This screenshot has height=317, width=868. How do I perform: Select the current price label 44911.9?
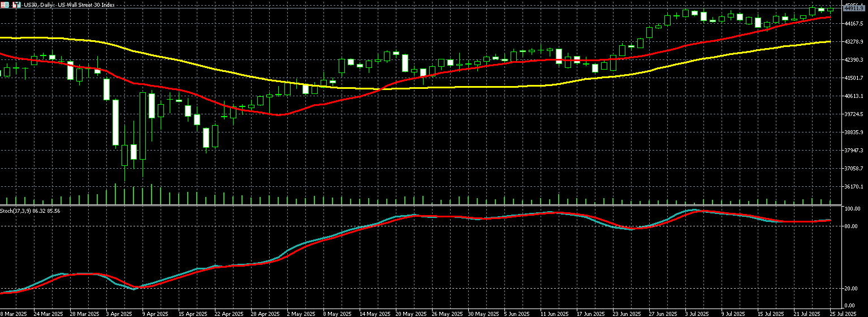coord(854,8)
